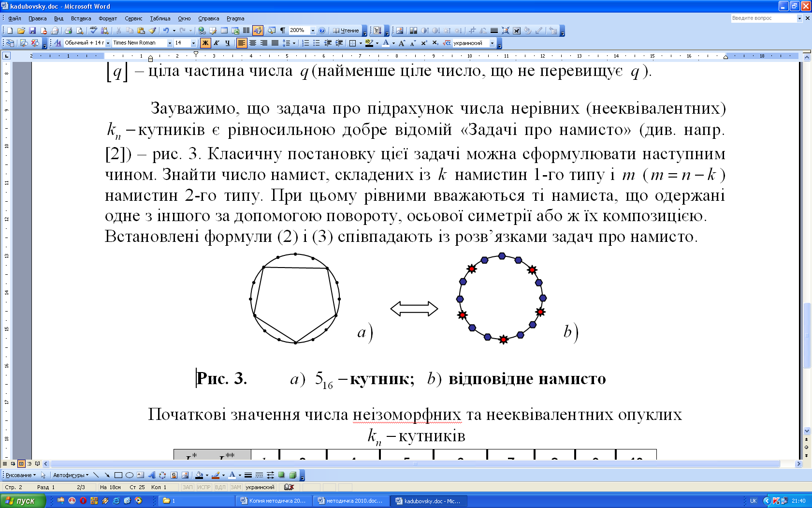Toggle numbered list formatting
This screenshot has width=812, height=508.
(305, 43)
